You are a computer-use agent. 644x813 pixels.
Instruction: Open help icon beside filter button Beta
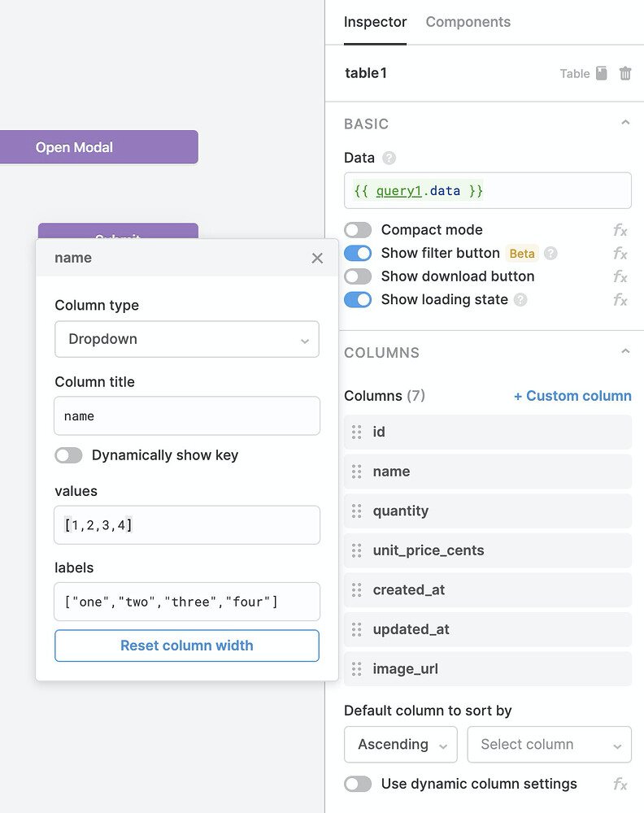click(550, 253)
